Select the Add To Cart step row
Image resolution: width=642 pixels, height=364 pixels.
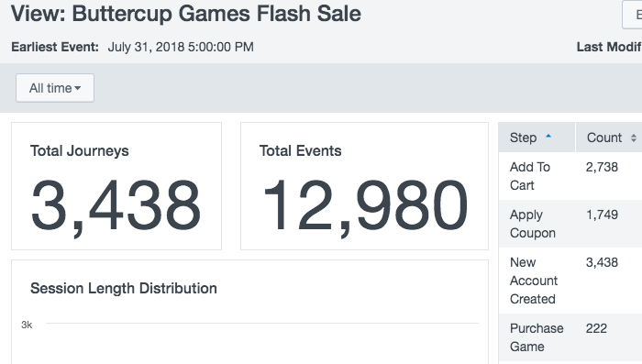point(570,176)
